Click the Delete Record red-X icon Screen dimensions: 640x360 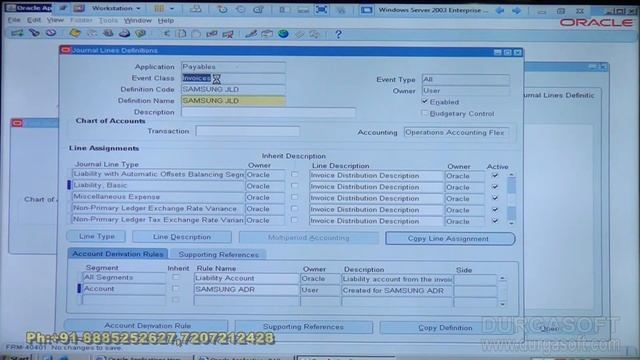click(x=228, y=34)
